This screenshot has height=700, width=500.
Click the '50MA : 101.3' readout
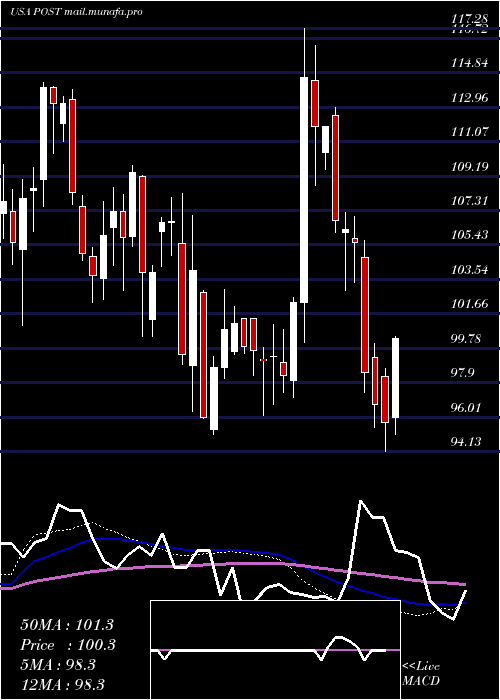[67, 625]
